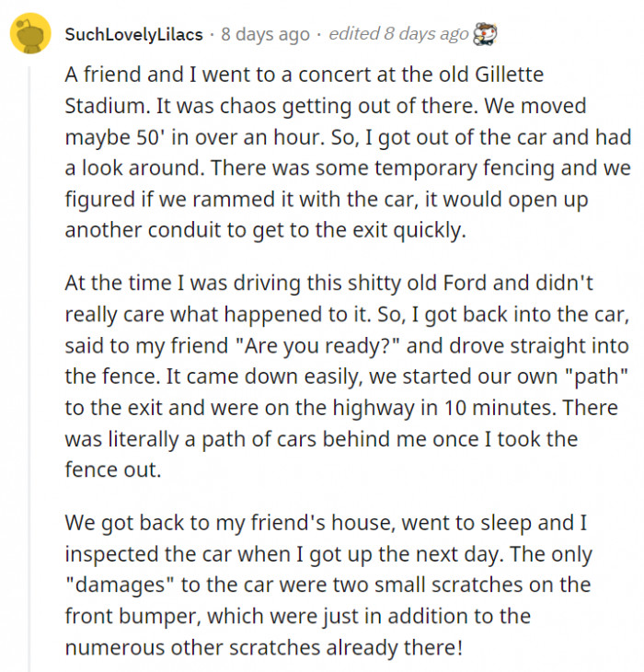Click the award icon beside the edited label
Screen dimensions: 644x672
click(x=484, y=35)
